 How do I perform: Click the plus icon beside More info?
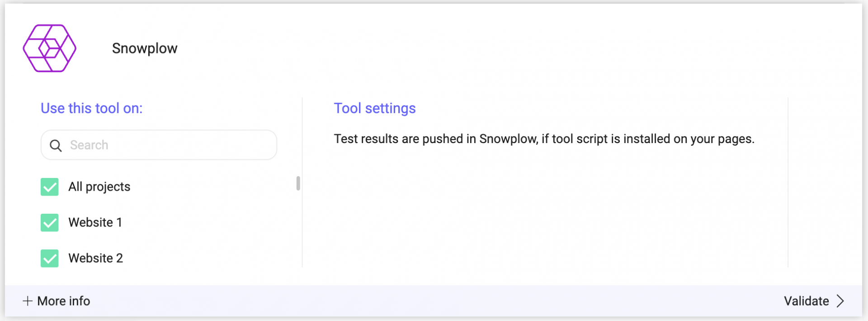pyautogui.click(x=28, y=301)
